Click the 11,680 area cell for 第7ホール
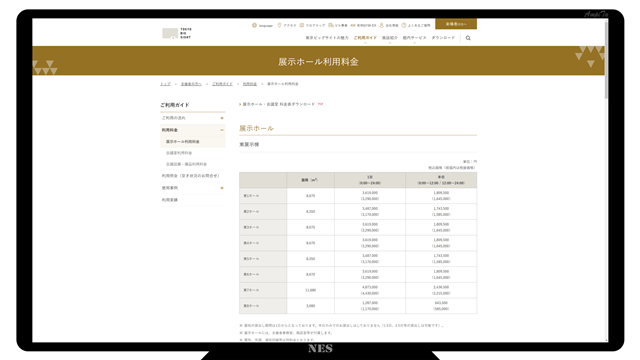Viewport: 640px width, 360px height. 310,290
